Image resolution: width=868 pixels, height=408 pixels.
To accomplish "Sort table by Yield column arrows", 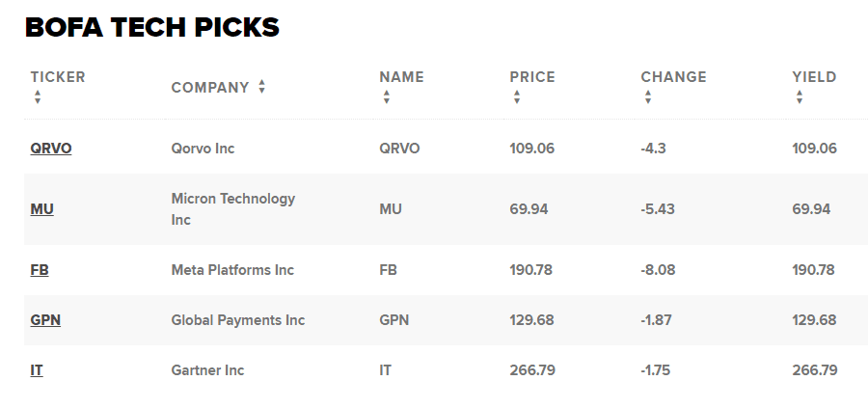I will point(800,97).
